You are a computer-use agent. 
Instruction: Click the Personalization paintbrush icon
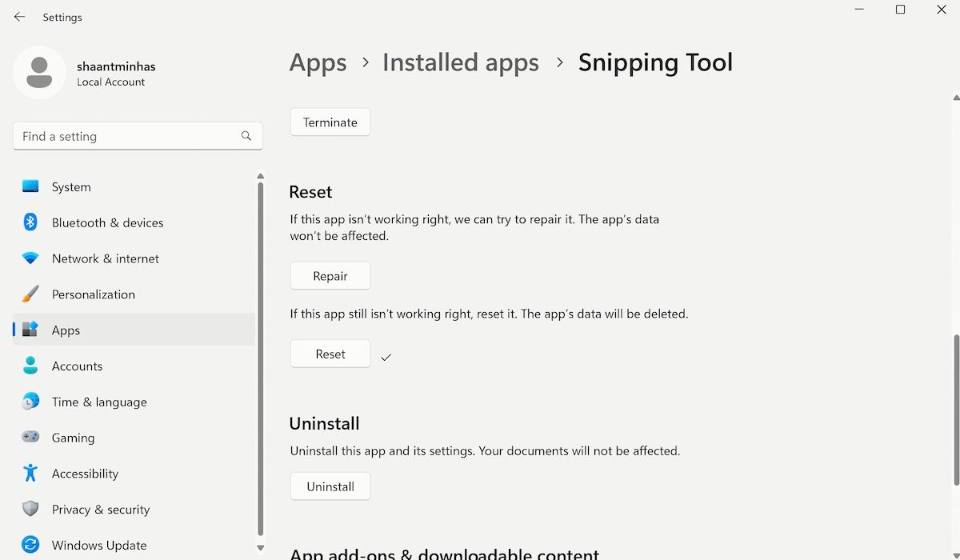click(x=30, y=294)
